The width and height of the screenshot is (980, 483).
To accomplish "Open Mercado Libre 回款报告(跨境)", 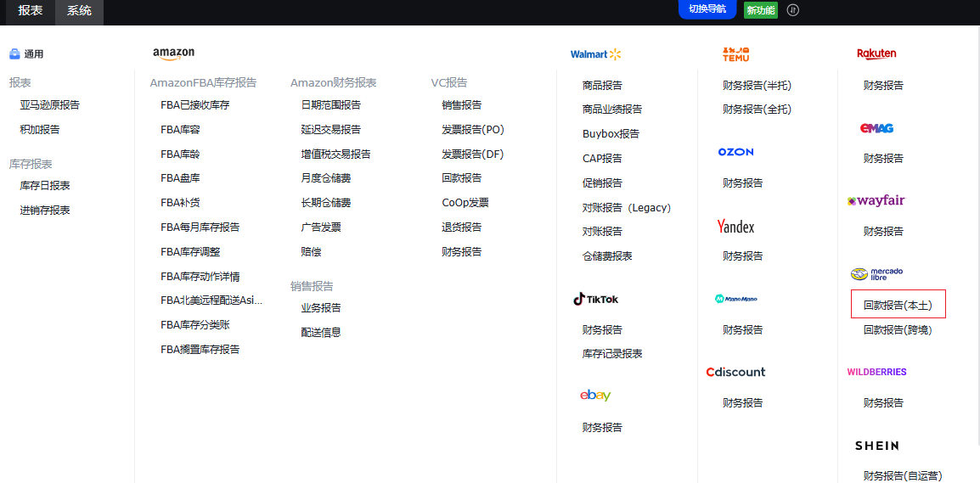I will pos(898,329).
